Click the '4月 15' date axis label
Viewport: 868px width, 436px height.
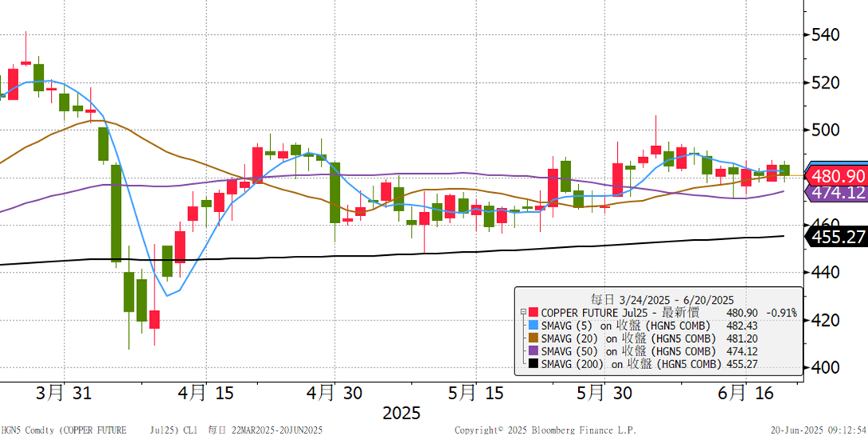[206, 393]
